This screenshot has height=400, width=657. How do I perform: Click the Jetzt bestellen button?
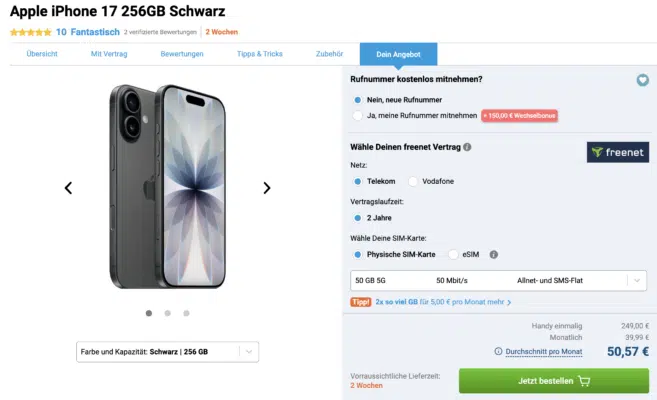point(553,381)
